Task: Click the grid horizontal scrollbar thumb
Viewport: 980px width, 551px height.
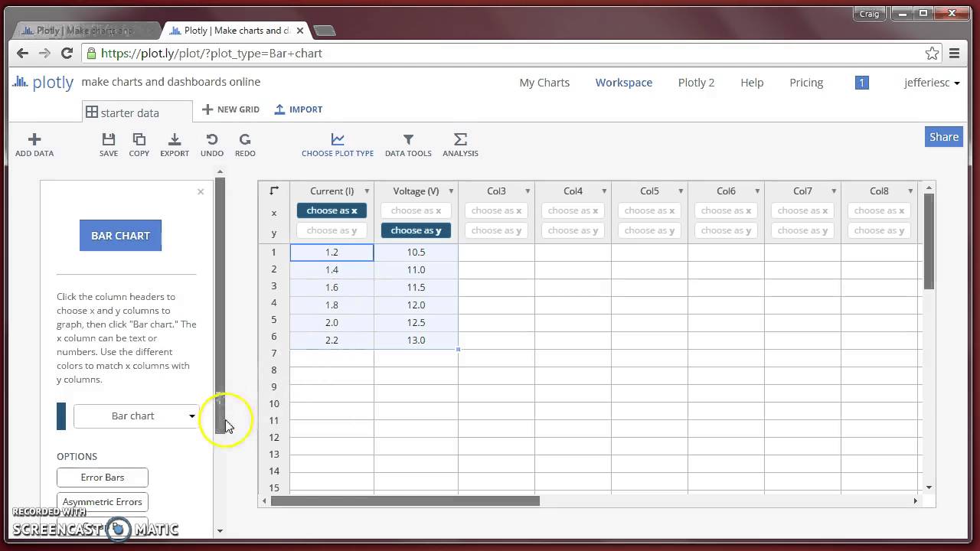Action: tap(405, 501)
